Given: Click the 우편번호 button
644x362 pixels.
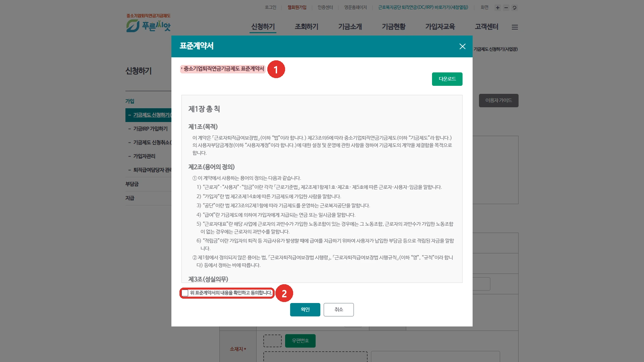Looking at the screenshot, I should (300, 341).
